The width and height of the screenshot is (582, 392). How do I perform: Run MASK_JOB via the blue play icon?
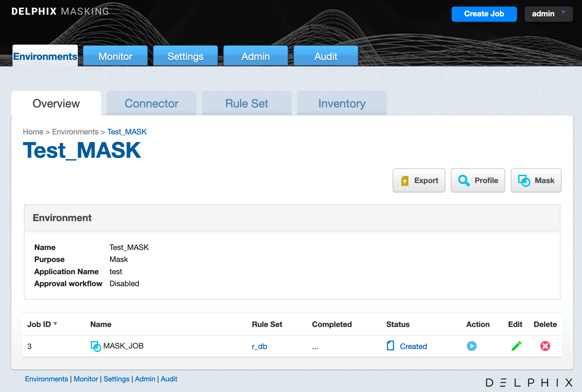coord(472,346)
